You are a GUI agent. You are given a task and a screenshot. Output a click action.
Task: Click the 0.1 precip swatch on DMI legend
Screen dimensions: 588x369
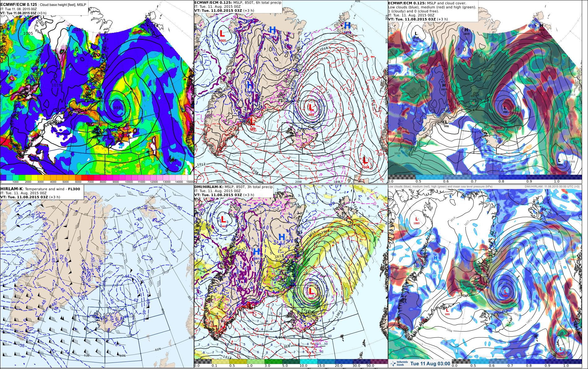tap(220, 361)
